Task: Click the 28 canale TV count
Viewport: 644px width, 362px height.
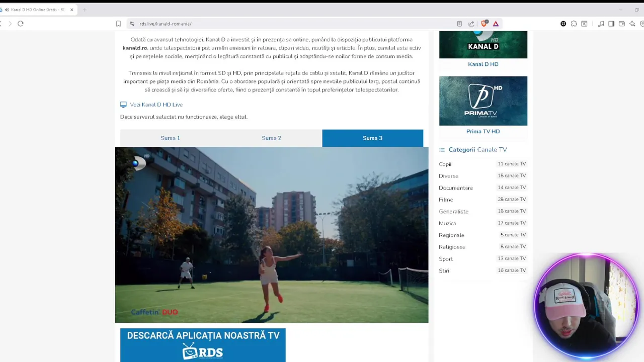Action: click(x=512, y=199)
